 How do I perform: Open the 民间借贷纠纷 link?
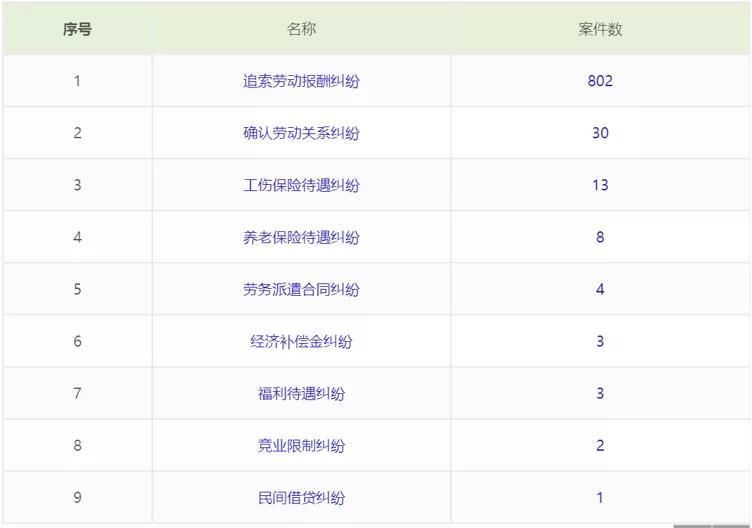coord(301,498)
